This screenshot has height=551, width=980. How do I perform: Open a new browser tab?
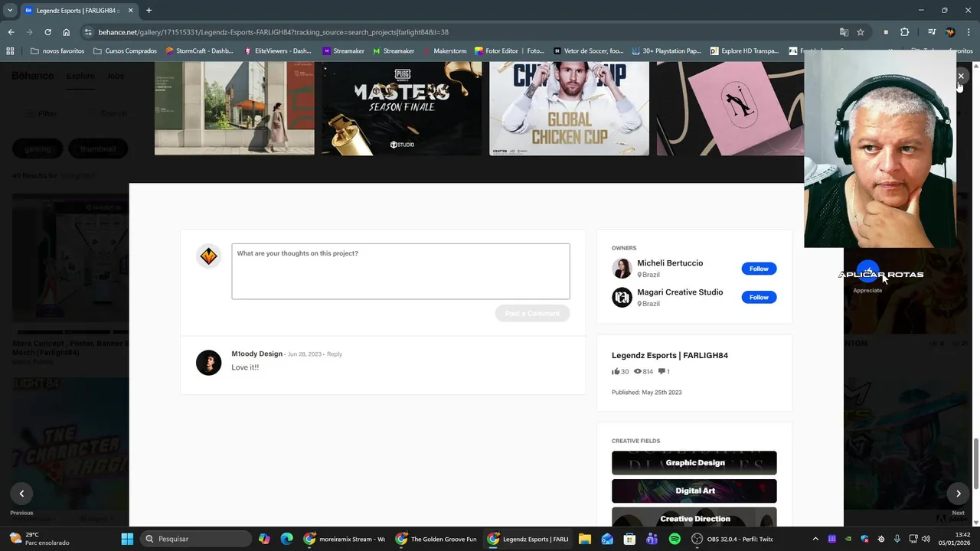(x=149, y=11)
